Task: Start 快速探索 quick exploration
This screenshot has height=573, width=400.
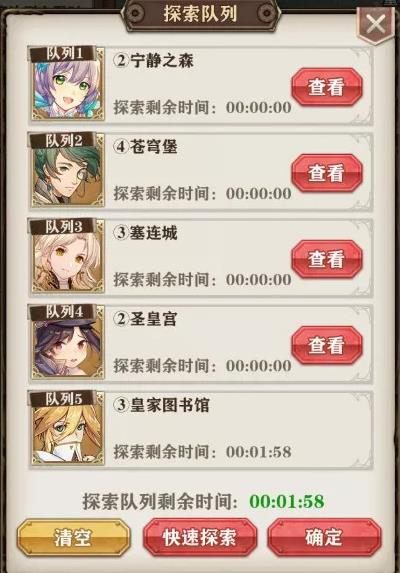Action: (199, 537)
